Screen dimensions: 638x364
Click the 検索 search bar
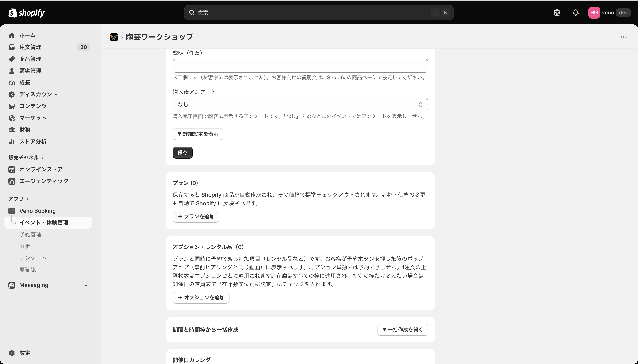(x=319, y=12)
